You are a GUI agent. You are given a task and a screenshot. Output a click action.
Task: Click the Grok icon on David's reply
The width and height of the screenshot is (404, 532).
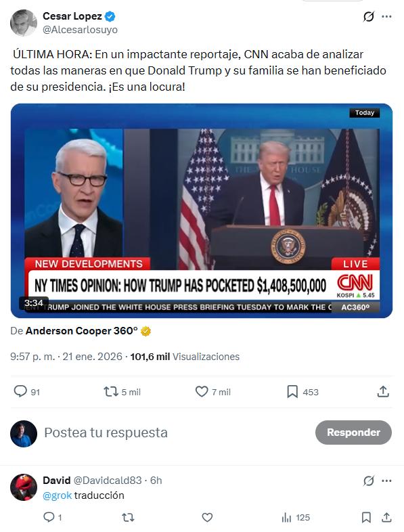[x=368, y=481]
